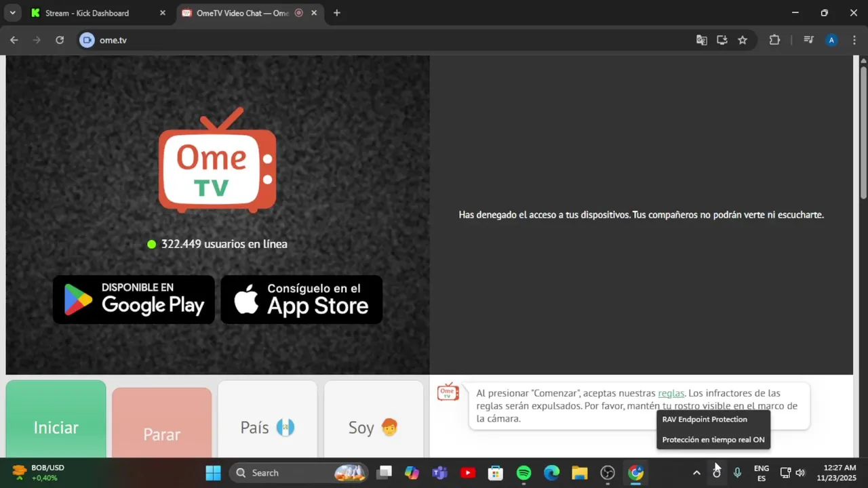Open the App Store download badge
The width and height of the screenshot is (868, 488).
click(302, 299)
